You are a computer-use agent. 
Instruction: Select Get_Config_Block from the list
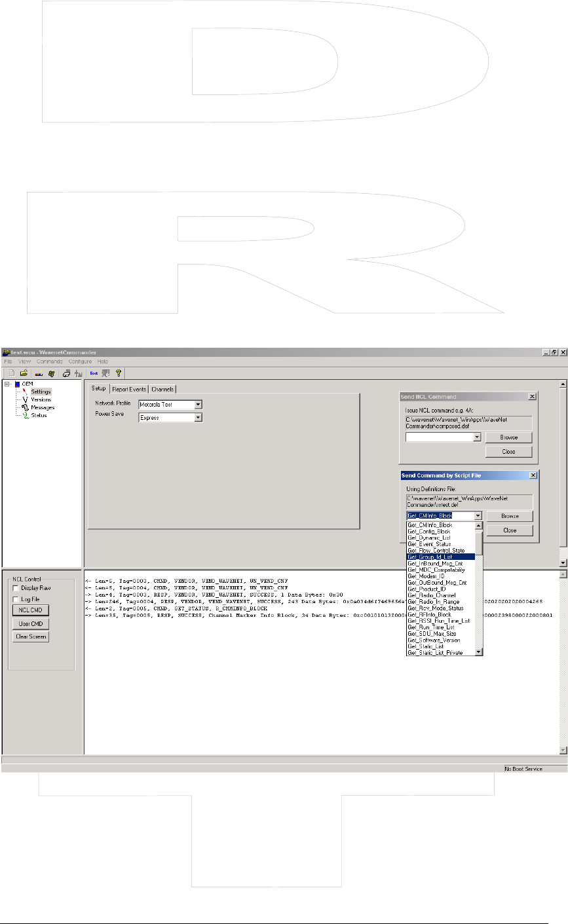[440, 531]
